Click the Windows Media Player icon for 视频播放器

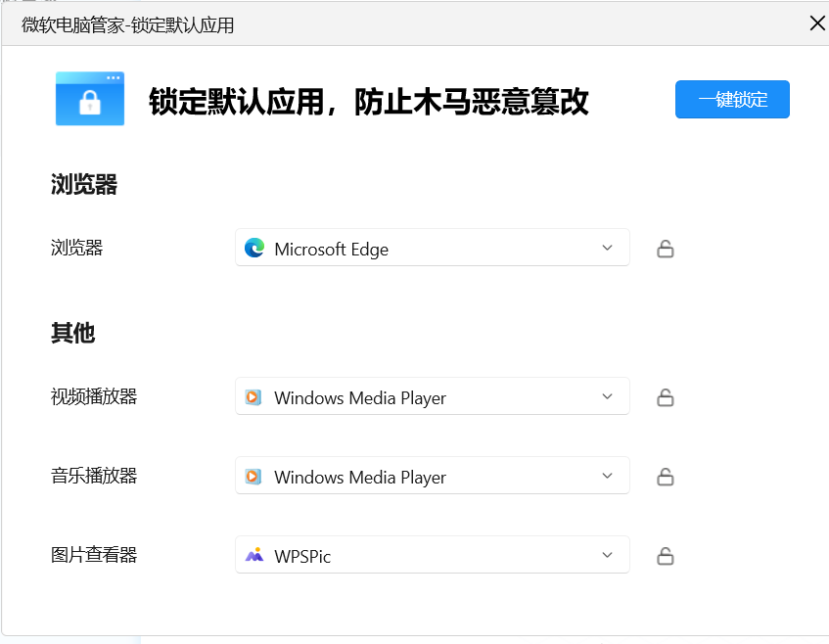point(253,397)
